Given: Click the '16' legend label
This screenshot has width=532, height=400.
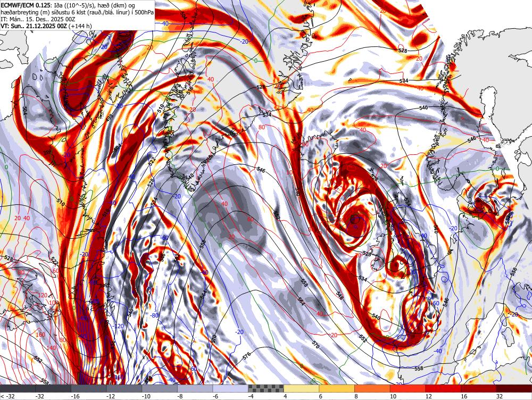Looking at the screenshot, I should [x=464, y=396].
